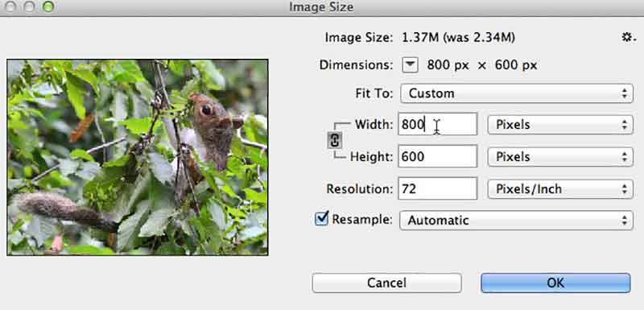Open the Fit To Custom dropdown
The height and width of the screenshot is (310, 644).
click(x=517, y=93)
